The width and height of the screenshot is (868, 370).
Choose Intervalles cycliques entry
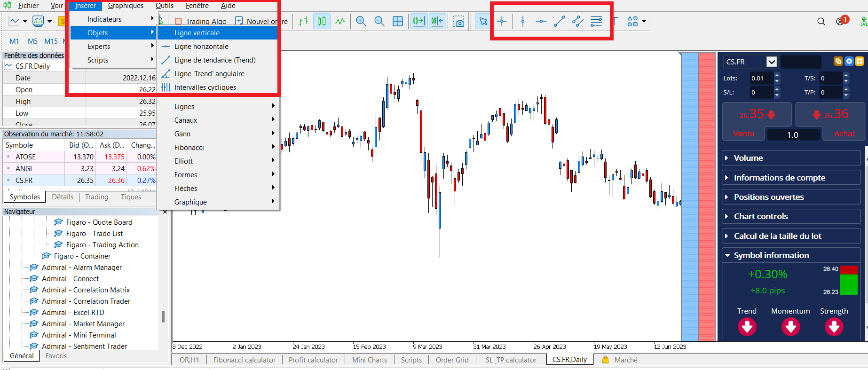[x=218, y=87]
